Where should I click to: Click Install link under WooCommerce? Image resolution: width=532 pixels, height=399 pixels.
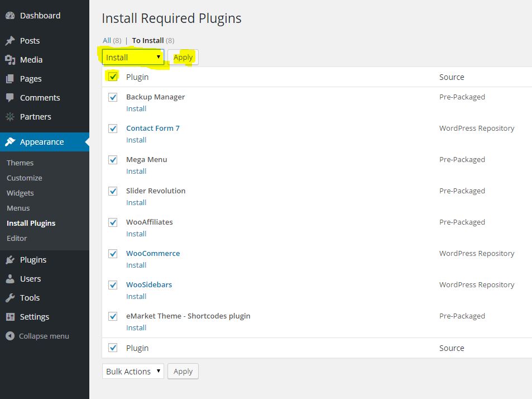[136, 265]
